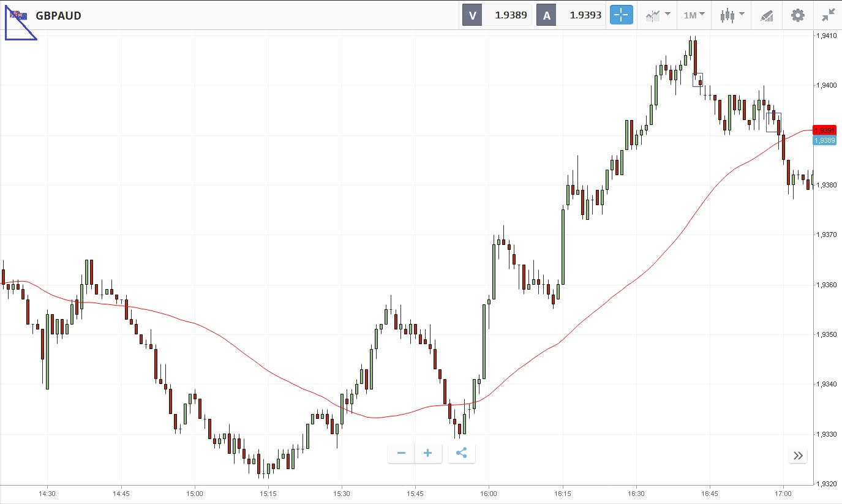Click the GBPAUD instrument name

pos(58,16)
